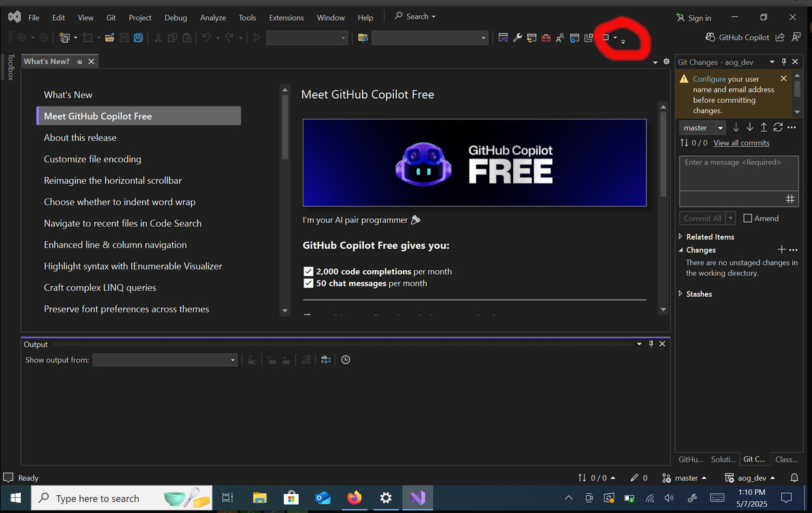The image size is (812, 513).
Task: Open the Toolbox side tab
Action: coord(10,67)
